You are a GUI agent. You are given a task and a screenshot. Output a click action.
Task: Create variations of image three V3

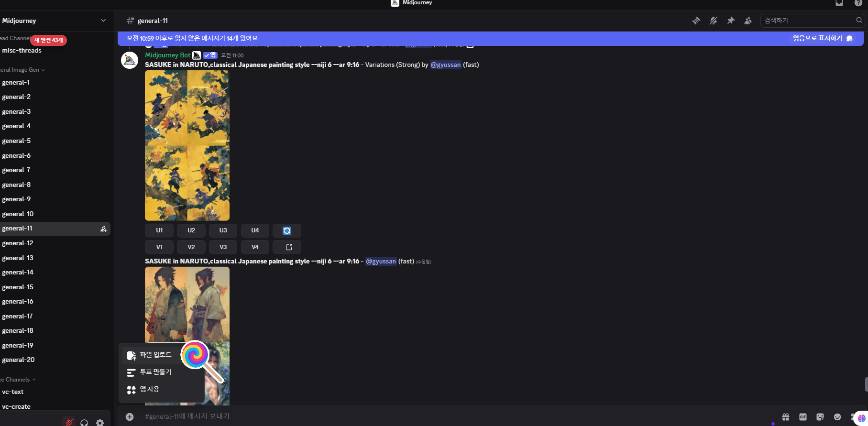click(x=223, y=247)
